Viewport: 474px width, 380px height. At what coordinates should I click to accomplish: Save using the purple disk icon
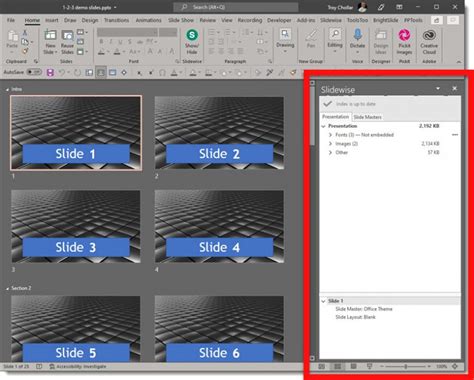click(x=50, y=72)
